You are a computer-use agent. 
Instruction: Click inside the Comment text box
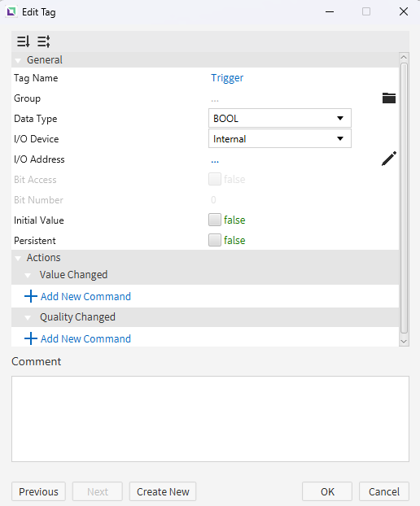210,418
